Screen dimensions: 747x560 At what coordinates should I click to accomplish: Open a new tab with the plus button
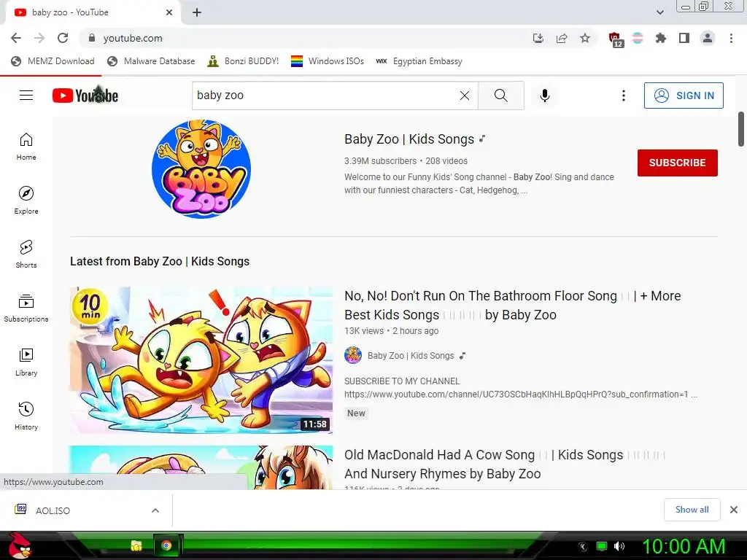pos(197,12)
